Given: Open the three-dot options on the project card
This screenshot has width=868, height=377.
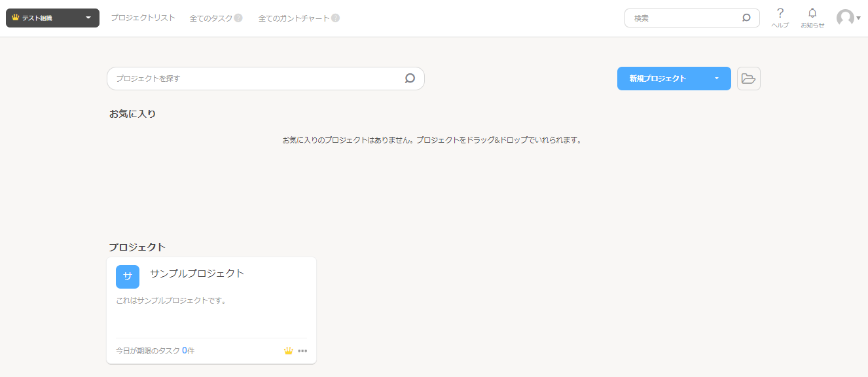Looking at the screenshot, I should click(302, 351).
